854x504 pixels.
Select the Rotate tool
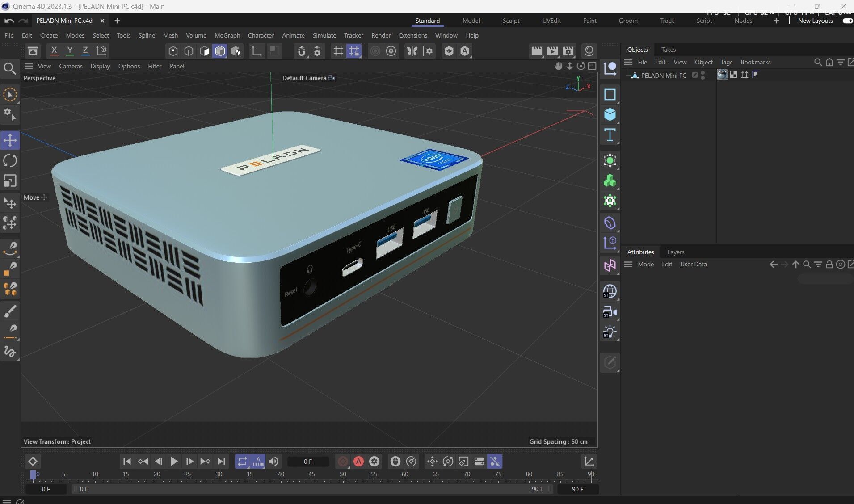point(10,160)
